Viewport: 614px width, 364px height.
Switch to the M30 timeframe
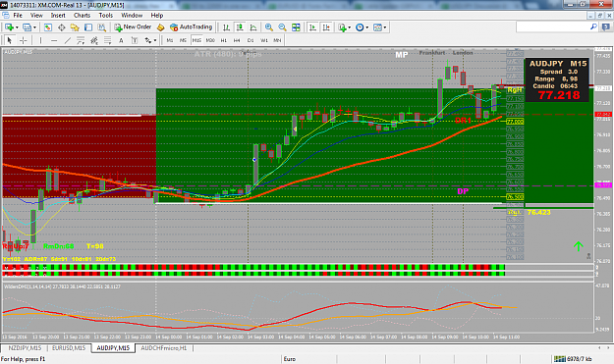(210, 40)
